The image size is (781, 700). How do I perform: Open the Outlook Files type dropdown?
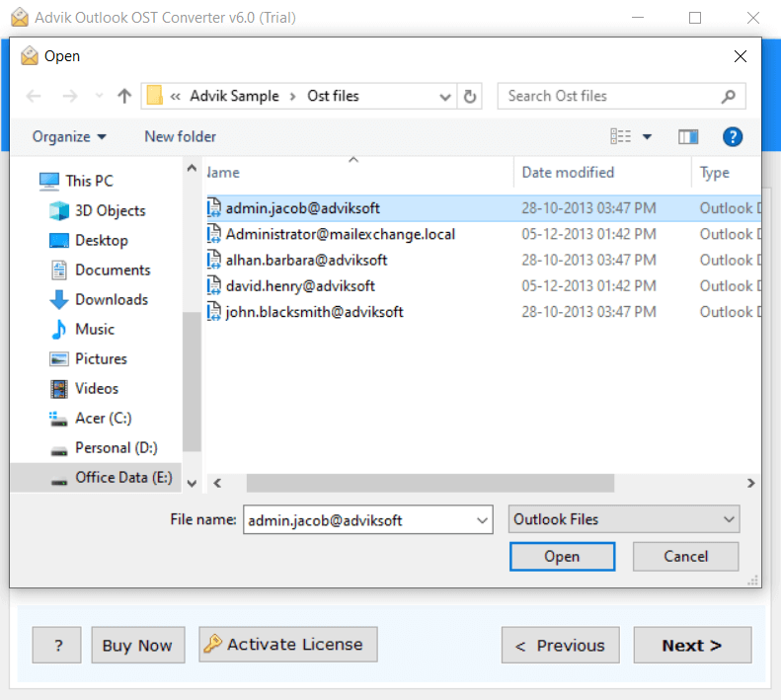click(x=624, y=519)
